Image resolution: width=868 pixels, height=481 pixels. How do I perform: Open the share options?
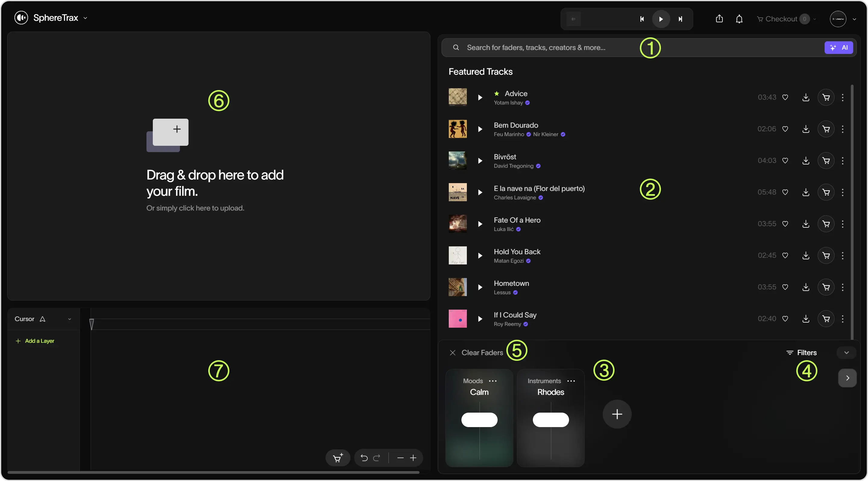719,19
